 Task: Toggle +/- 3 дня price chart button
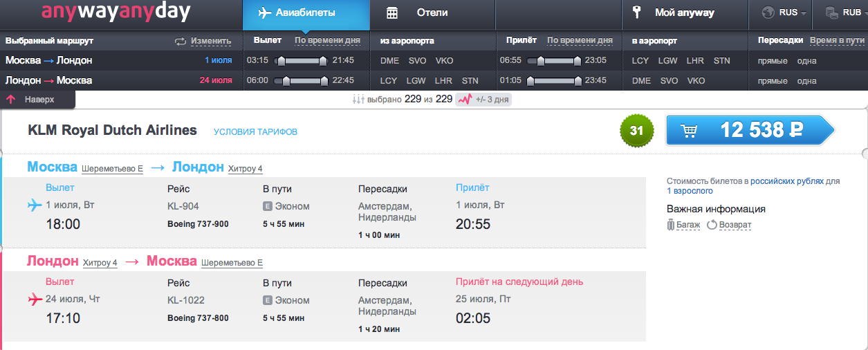[484, 100]
